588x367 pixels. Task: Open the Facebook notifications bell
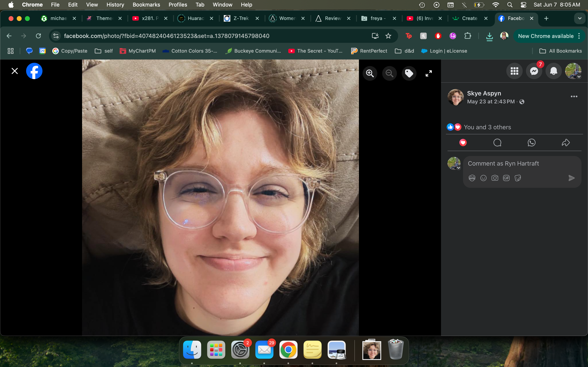click(553, 71)
